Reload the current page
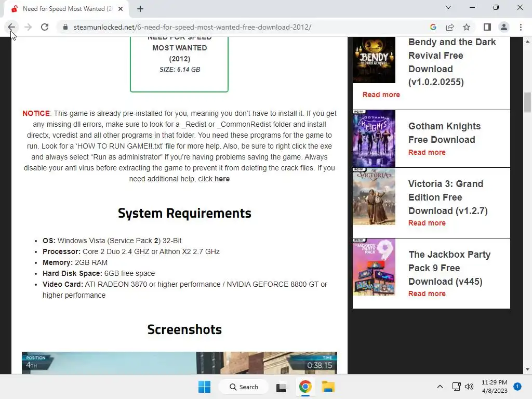 pos(45,27)
